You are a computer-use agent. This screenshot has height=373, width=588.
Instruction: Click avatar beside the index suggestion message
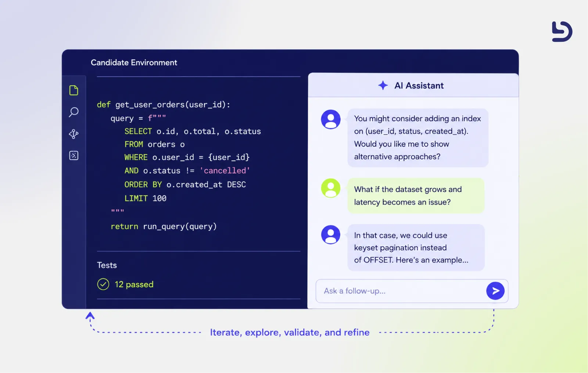pos(331,119)
